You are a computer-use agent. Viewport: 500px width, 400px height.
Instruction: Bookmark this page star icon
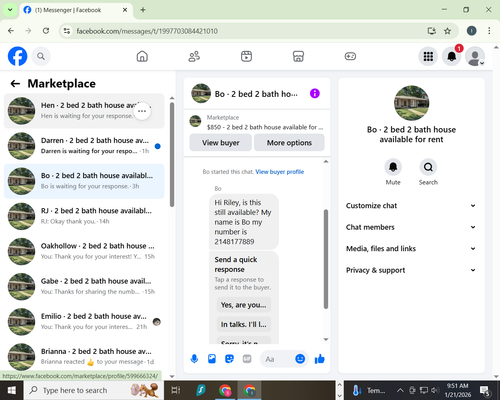pyautogui.click(x=447, y=31)
